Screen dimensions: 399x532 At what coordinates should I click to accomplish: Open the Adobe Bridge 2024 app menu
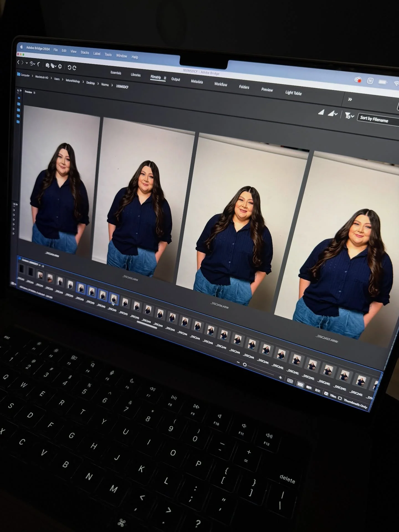[x=38, y=48]
